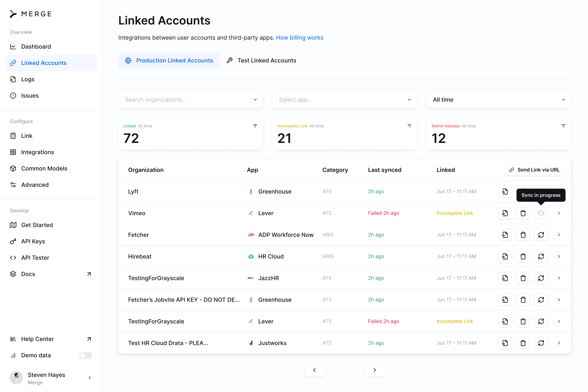
Task: Click the Merge logo
Action: (30, 14)
